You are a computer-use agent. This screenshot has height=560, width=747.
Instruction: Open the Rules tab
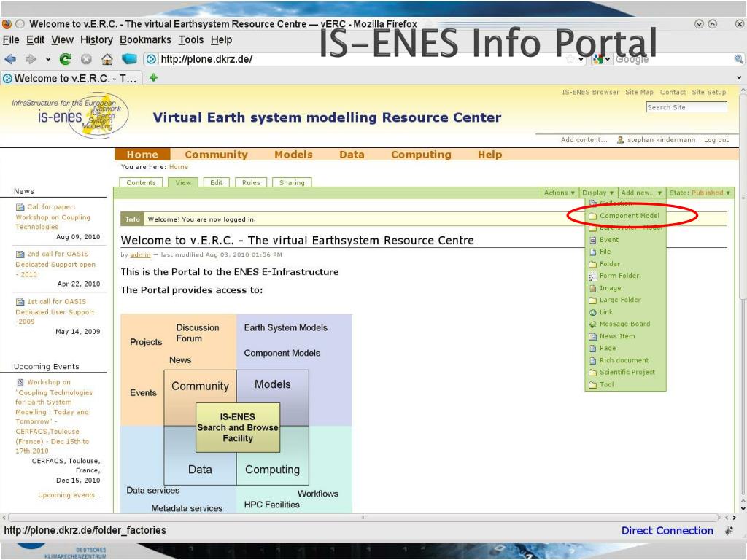click(251, 183)
